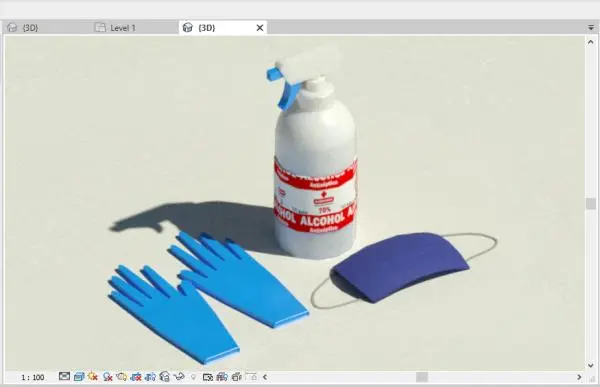This screenshot has height=387, width=600.
Task: Click the vertical scrollbar up arrow
Action: (x=591, y=42)
